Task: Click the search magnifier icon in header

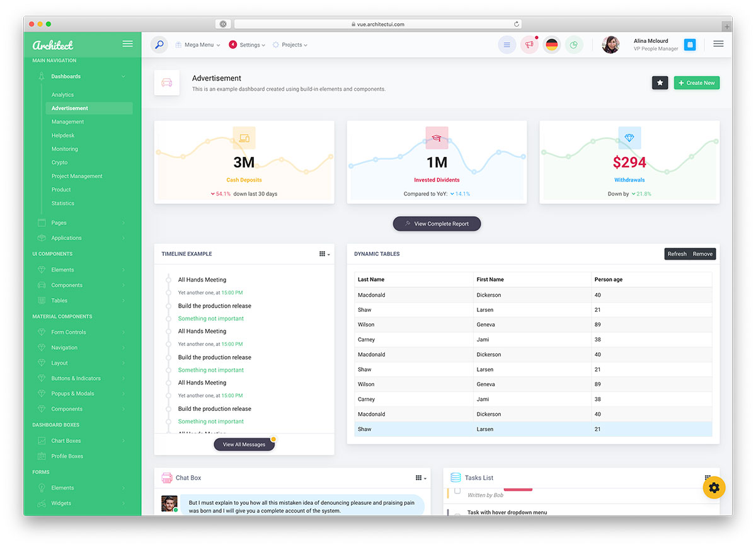Action: point(159,45)
